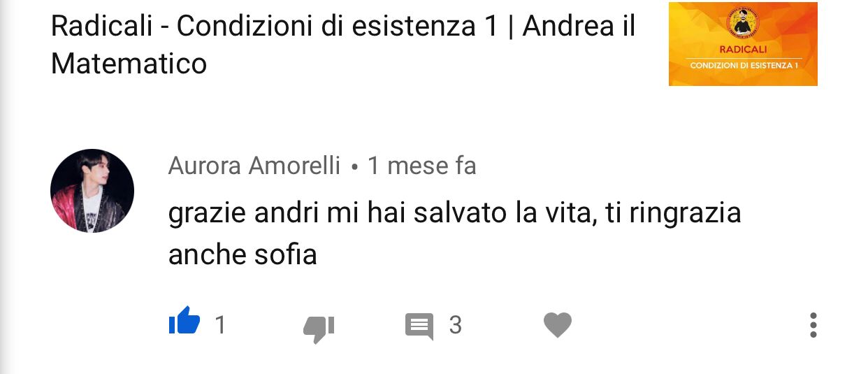Open the three-dot options menu for the comment
Screen dimensions: 868x374
pos(813,326)
